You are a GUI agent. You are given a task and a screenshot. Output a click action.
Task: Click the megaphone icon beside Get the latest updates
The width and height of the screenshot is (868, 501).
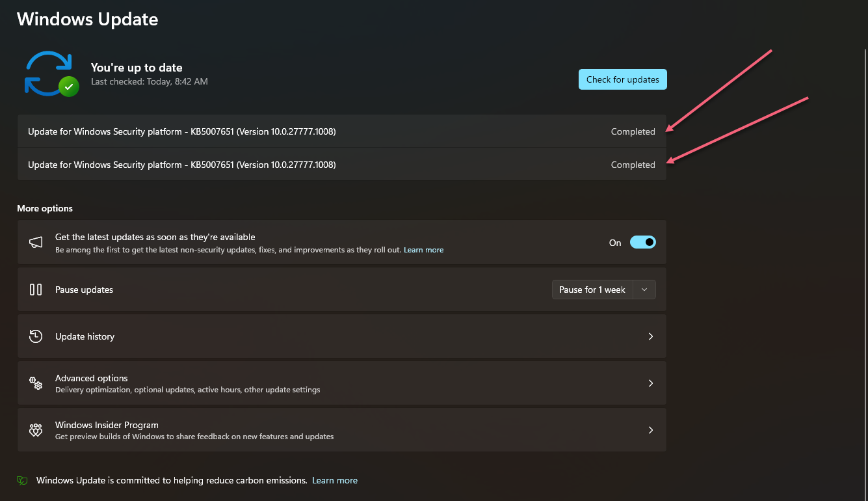[x=36, y=243]
